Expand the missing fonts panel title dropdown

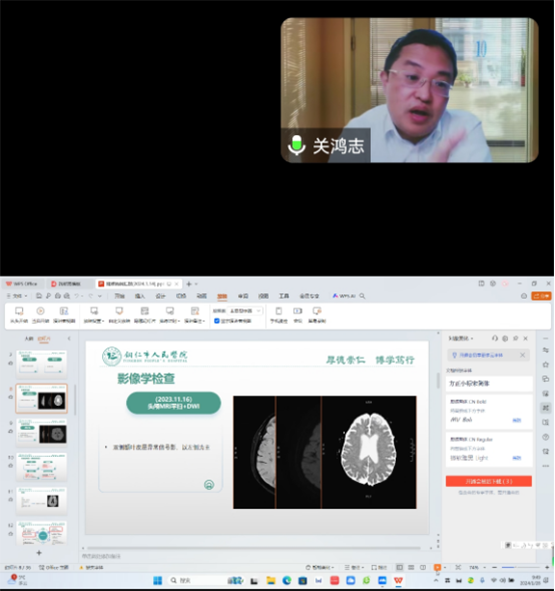click(461, 338)
